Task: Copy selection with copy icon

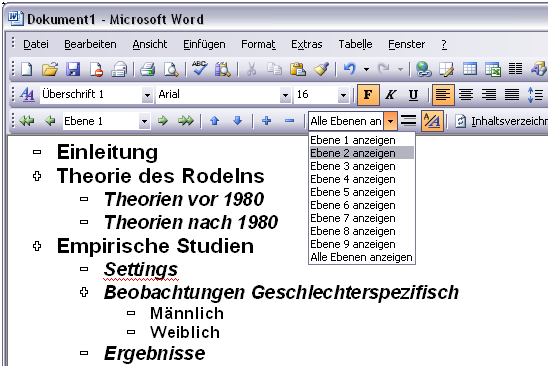Action: [x=274, y=69]
